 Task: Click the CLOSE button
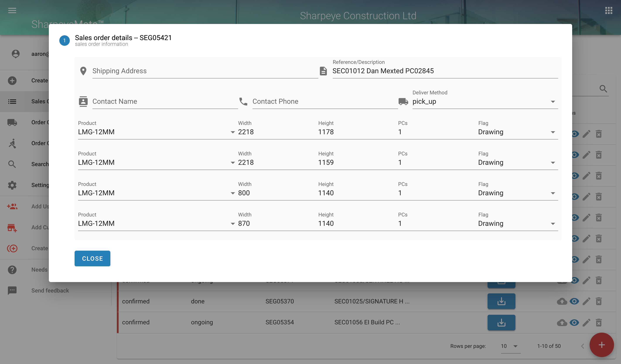coord(92,258)
